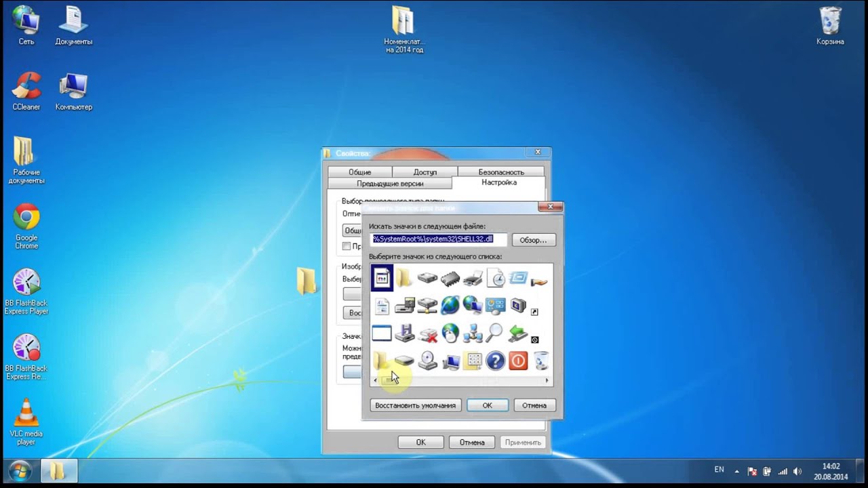
Task: Open the Безопасность tab
Action: click(501, 172)
